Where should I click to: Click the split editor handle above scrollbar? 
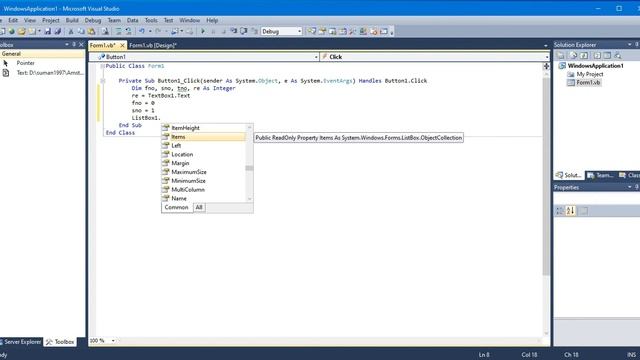coord(546,66)
